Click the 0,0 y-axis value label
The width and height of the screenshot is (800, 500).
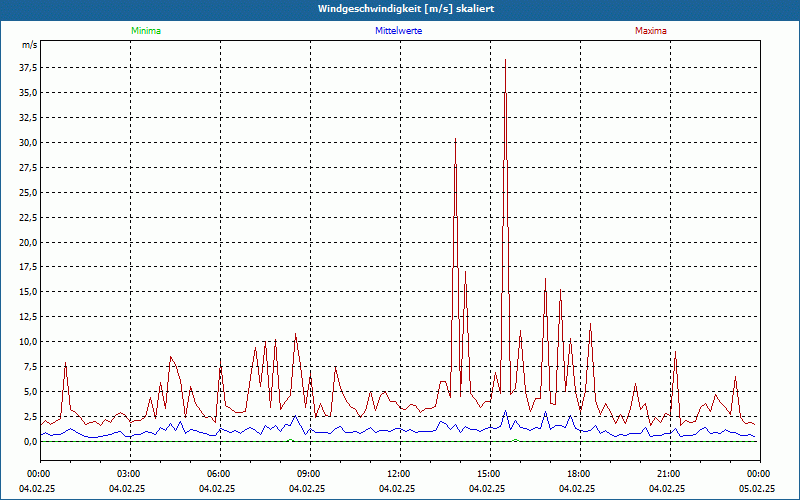30,441
